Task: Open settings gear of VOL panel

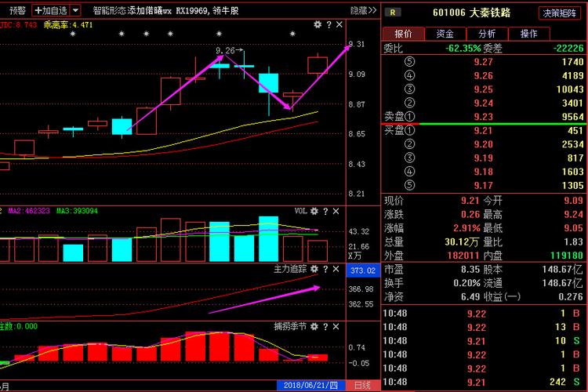Action: tap(314, 211)
